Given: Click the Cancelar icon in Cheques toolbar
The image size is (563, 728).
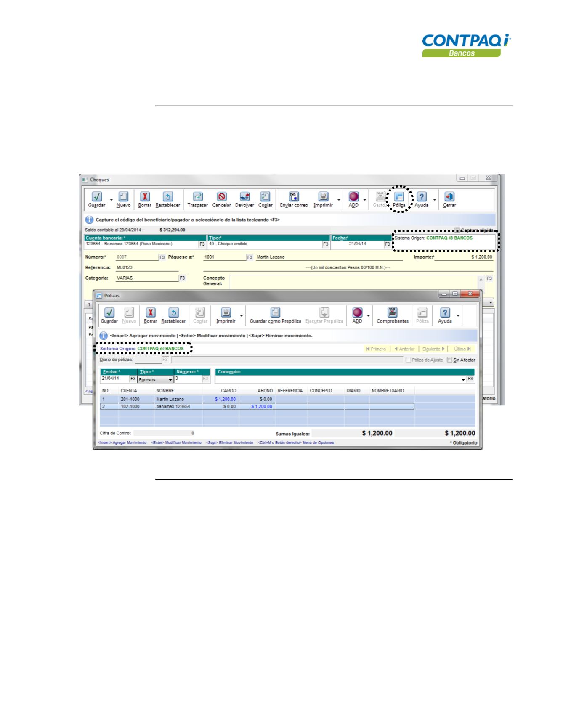Looking at the screenshot, I should point(221,197).
